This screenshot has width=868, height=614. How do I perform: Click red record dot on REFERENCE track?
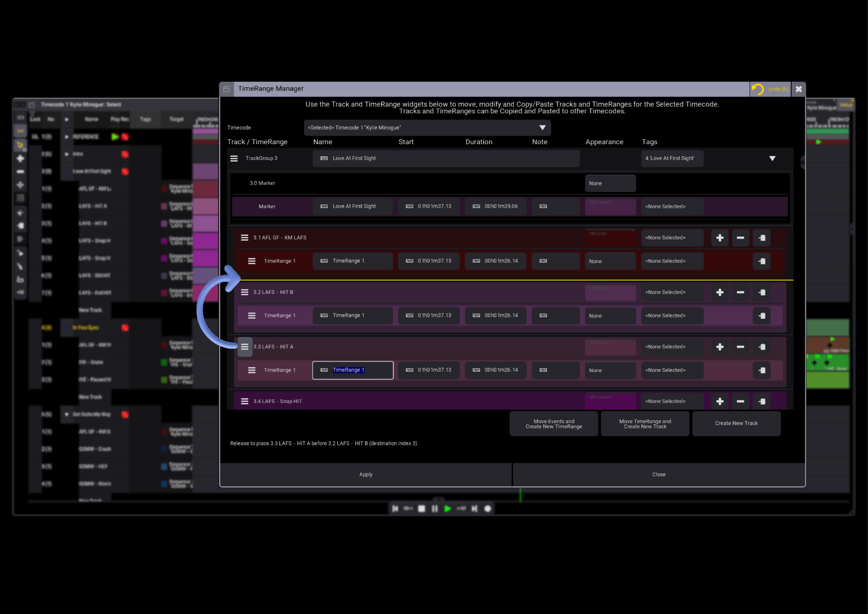click(125, 137)
